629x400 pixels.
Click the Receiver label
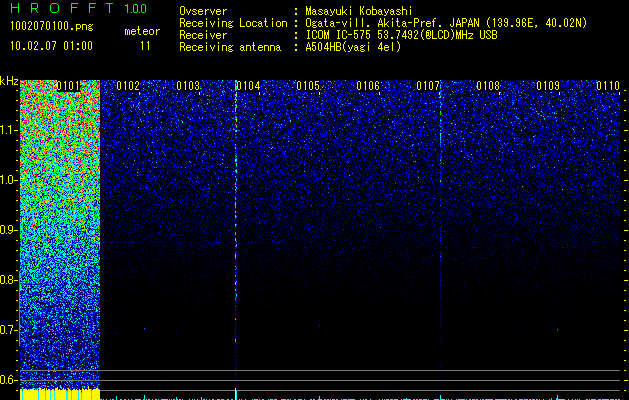click(x=203, y=35)
